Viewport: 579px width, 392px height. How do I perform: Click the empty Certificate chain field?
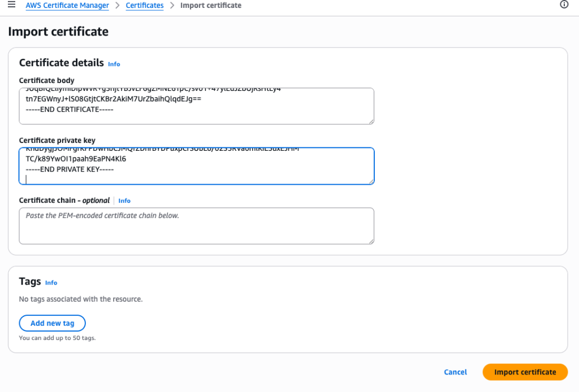tap(196, 225)
